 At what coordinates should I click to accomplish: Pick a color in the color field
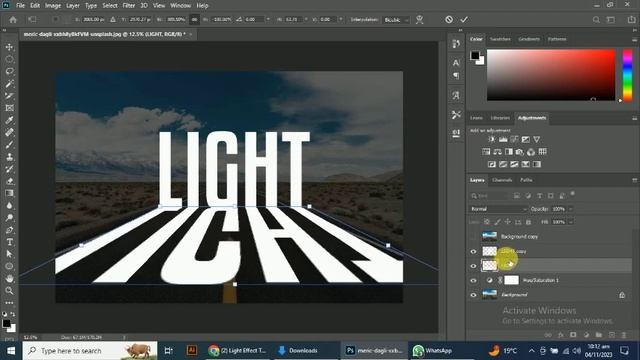click(551, 75)
